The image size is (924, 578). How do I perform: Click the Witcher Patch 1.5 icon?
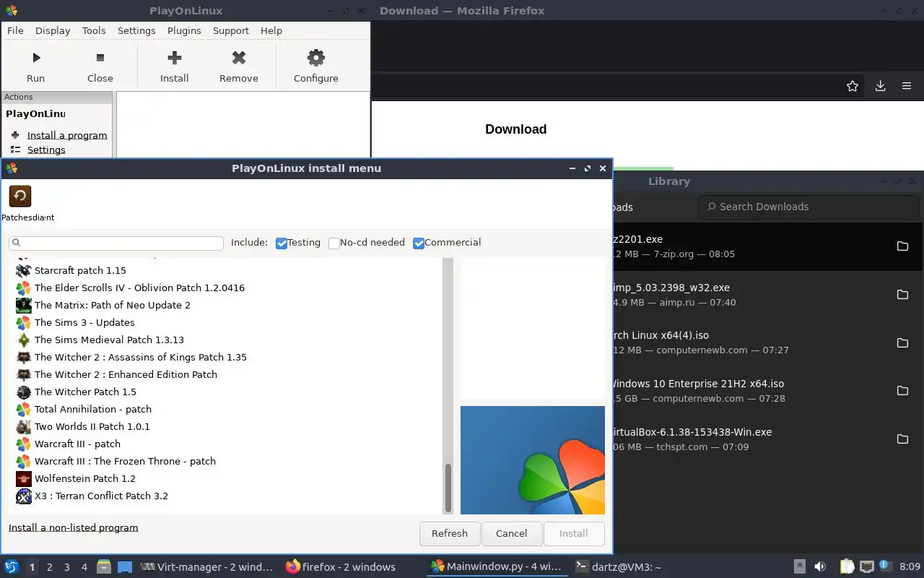point(24,392)
